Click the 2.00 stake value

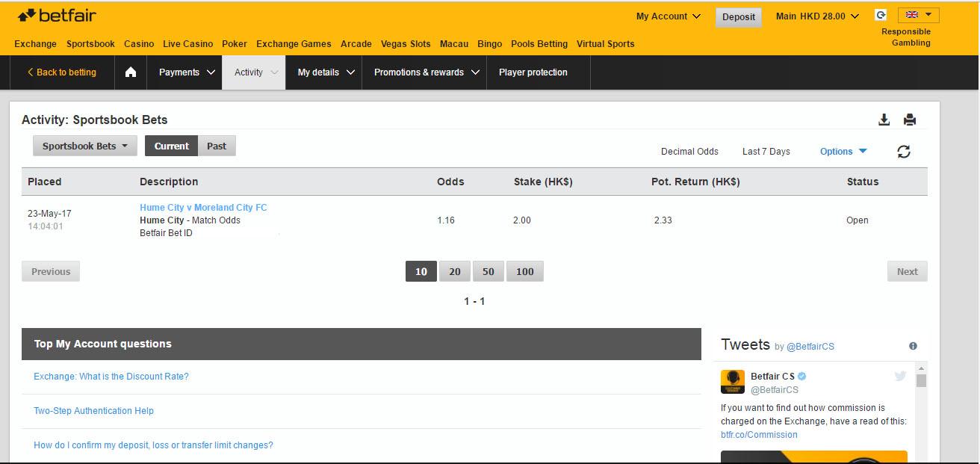tap(522, 220)
